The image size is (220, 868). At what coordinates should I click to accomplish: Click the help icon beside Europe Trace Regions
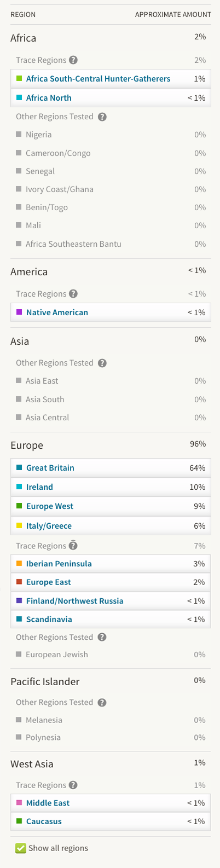(74, 546)
